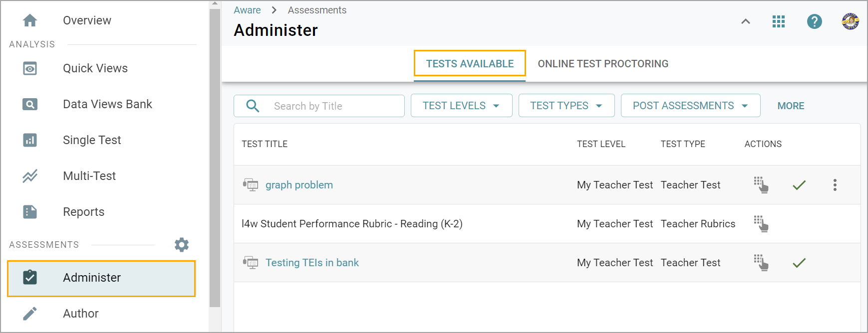Click the help question mark icon
868x333 pixels.
(x=814, y=21)
